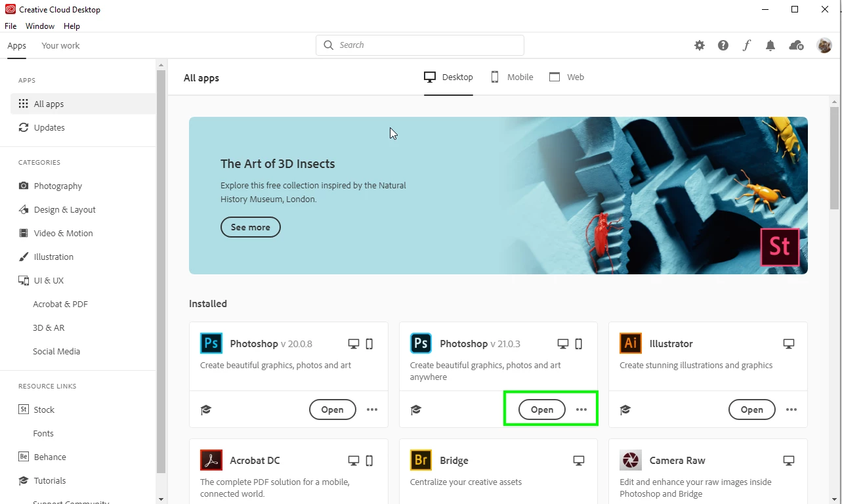Image resolution: width=842 pixels, height=504 pixels.
Task: Click tutorials cap icon on Illustrator card
Action: [x=625, y=409]
